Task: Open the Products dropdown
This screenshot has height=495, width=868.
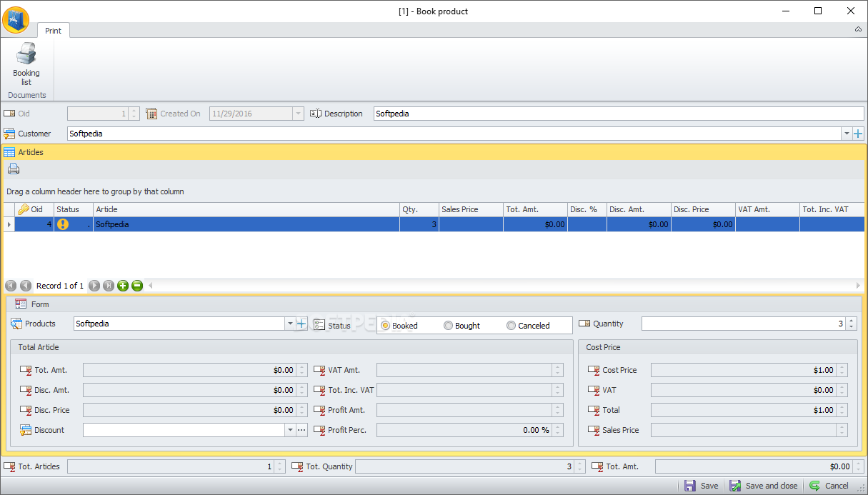Action: coord(290,324)
